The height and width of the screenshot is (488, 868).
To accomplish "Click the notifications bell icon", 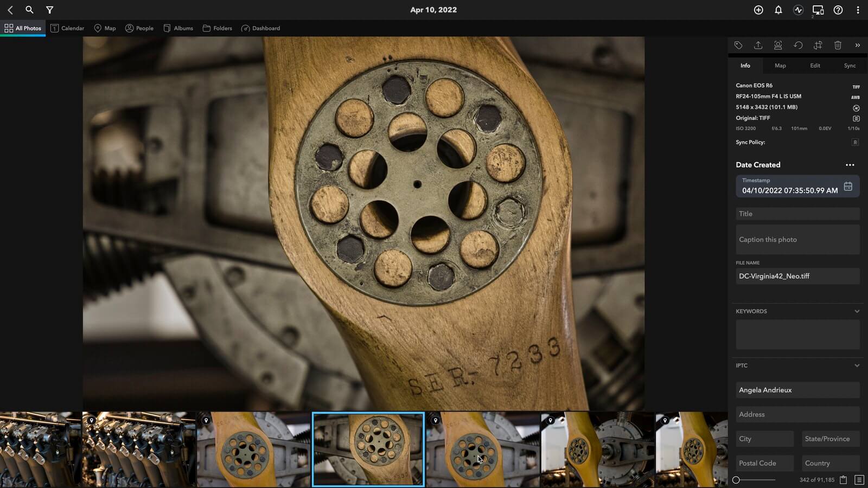I will coord(778,10).
